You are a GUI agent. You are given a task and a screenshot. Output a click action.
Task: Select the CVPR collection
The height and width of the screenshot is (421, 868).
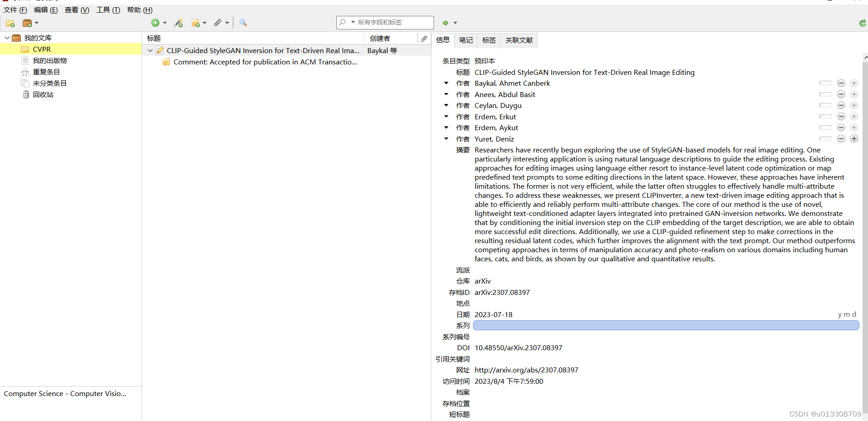71,49
